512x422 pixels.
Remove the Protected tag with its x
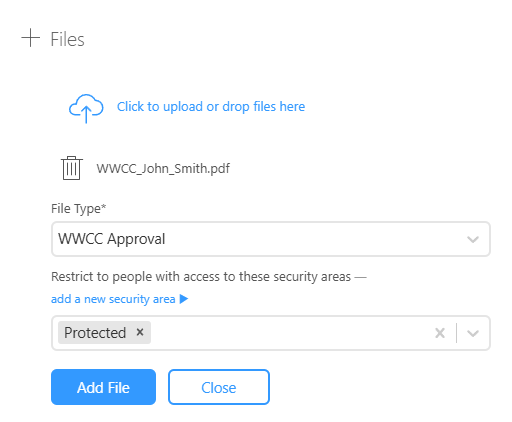tap(140, 332)
